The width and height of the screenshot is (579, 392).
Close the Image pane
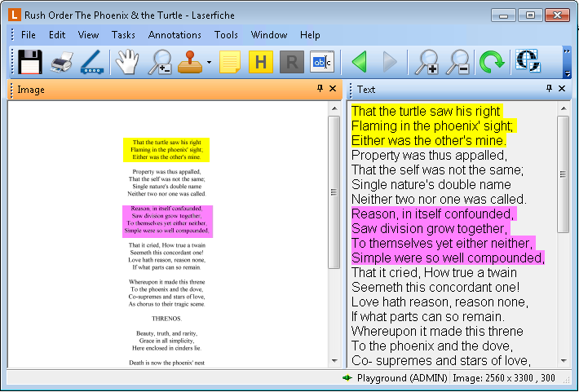click(333, 88)
